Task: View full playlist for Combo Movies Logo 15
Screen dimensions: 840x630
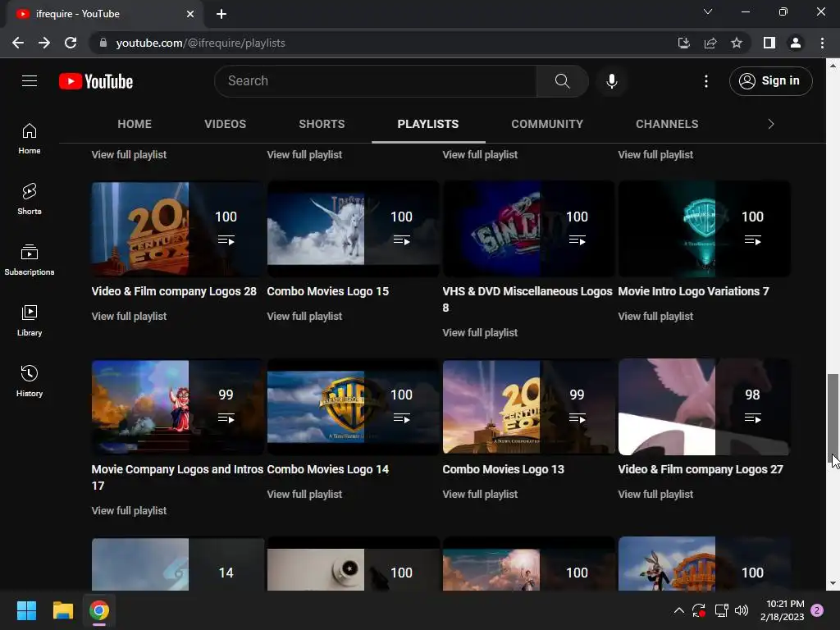Action: click(x=304, y=316)
